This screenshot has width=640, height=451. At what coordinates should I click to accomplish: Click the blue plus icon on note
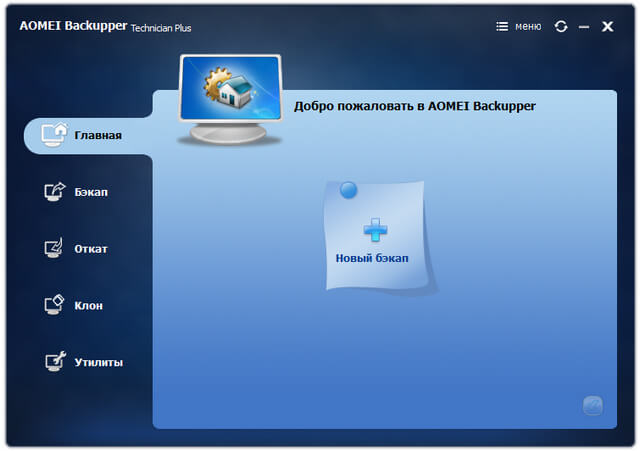[375, 229]
